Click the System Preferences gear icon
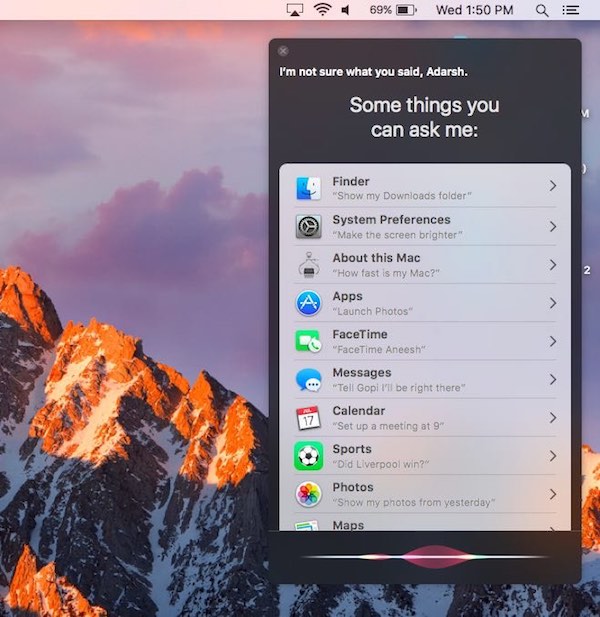 point(308,226)
